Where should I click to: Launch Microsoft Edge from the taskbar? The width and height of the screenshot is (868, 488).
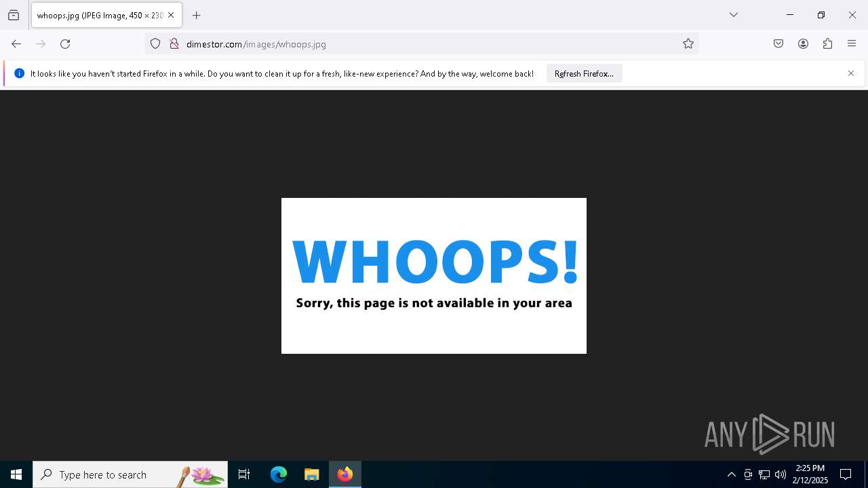279,474
